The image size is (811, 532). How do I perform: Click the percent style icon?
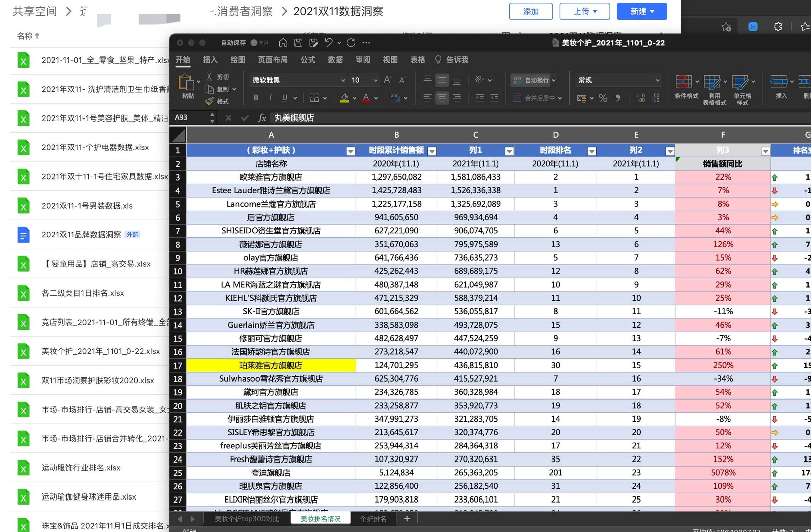point(603,98)
